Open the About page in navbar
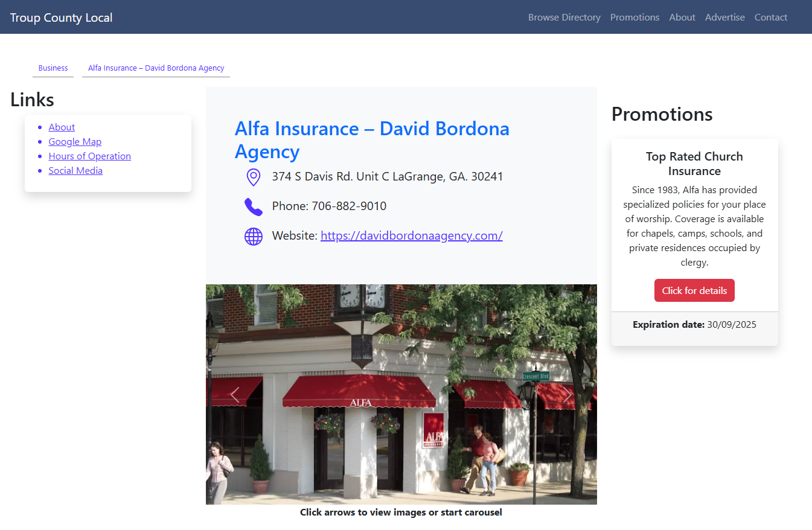 tap(682, 18)
